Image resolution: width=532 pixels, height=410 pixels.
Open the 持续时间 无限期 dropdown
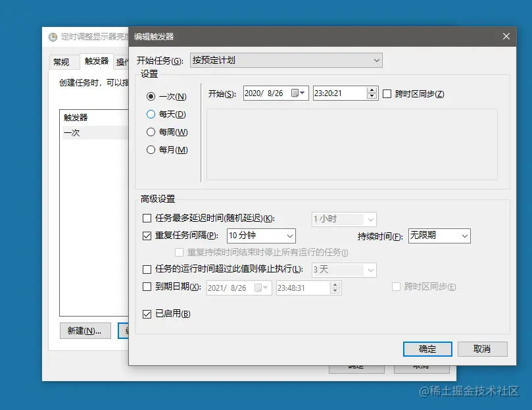click(x=439, y=236)
